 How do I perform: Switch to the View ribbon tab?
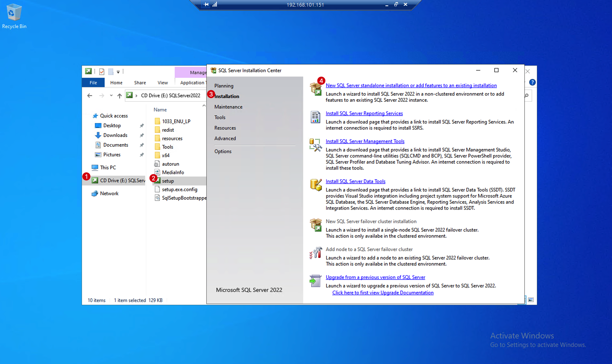click(163, 83)
